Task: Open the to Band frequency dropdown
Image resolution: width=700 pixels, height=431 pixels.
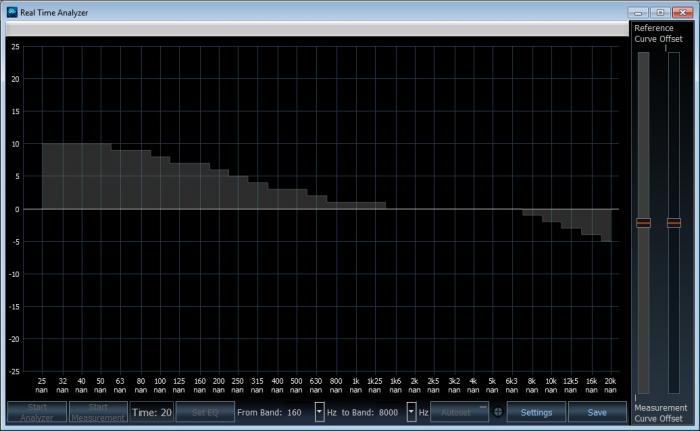Action: click(411, 412)
